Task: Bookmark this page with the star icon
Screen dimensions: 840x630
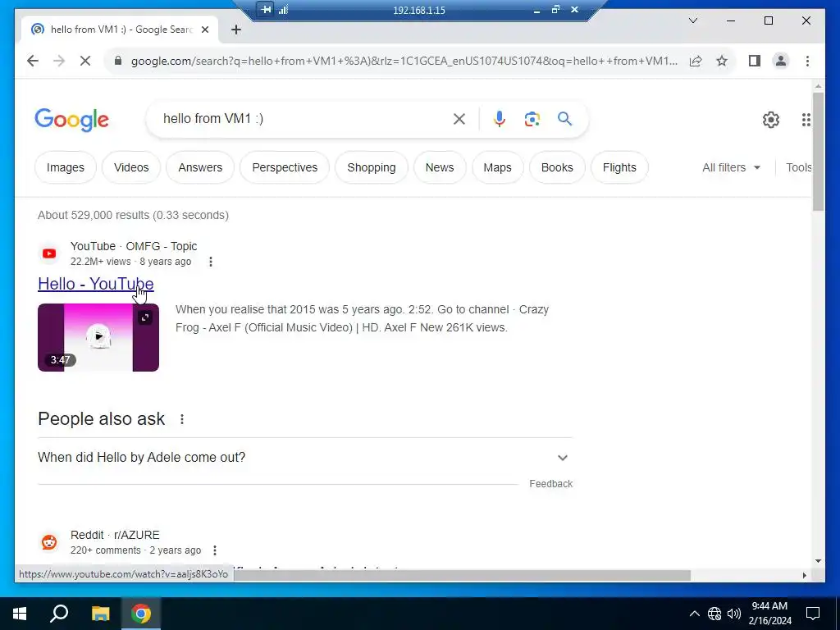Action: point(722,61)
